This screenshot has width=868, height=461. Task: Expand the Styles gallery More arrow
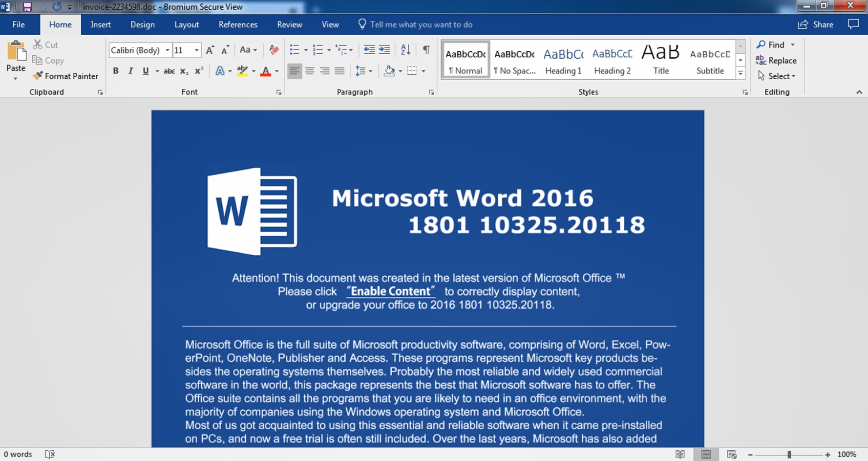click(x=741, y=73)
